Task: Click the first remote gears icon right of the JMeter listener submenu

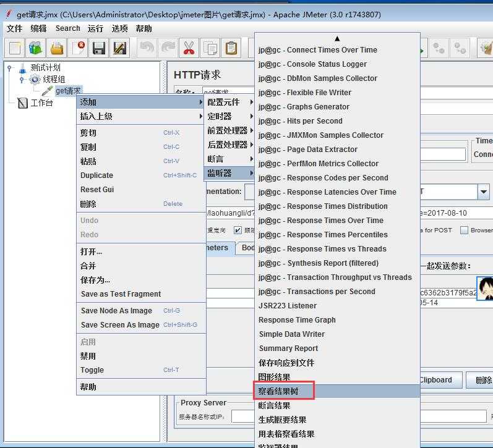Action: click(439, 48)
